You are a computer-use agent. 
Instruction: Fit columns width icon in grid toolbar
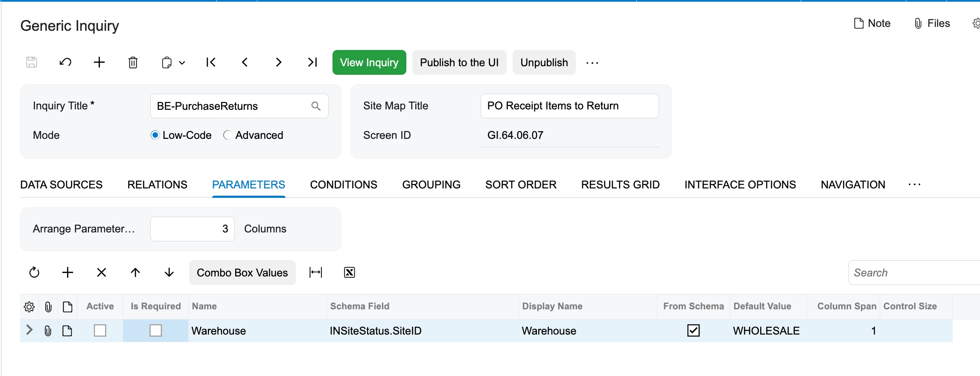coord(316,273)
